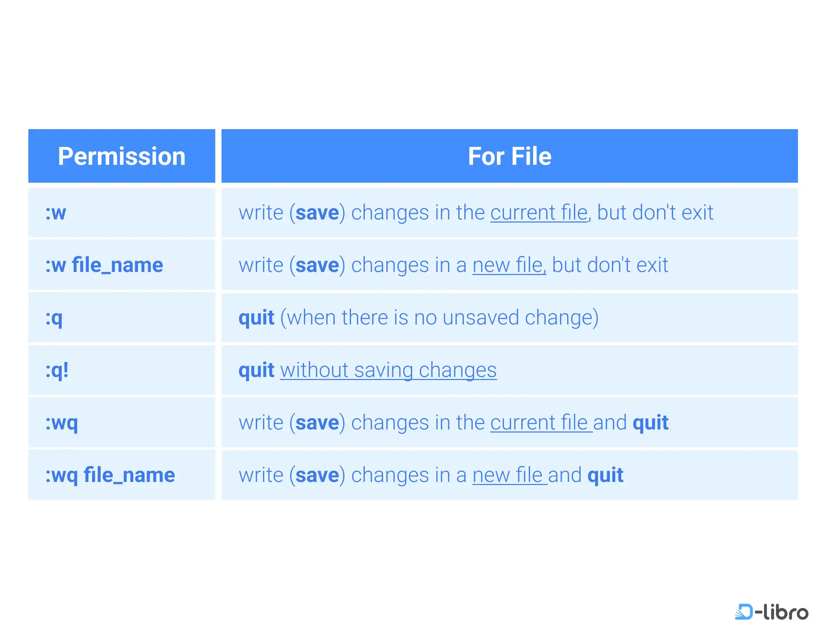Select the ":q!" command cell
Screen dimensions: 840x630
pos(57,370)
